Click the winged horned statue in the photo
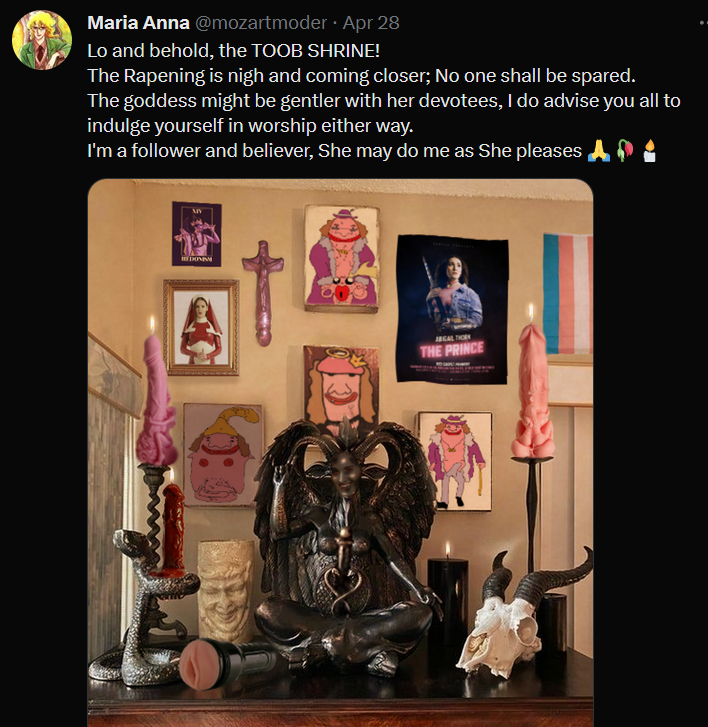The height and width of the screenshot is (727, 708). (346, 544)
